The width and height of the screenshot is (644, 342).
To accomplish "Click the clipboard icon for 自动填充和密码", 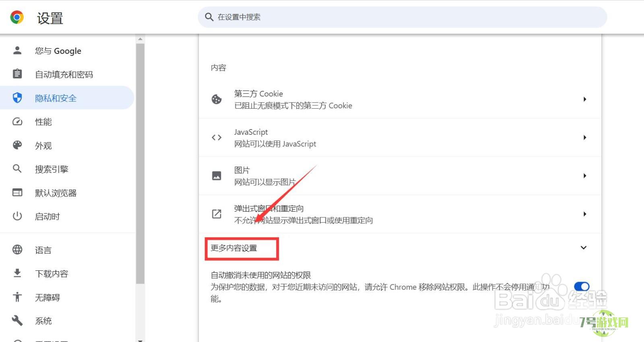I will [17, 74].
